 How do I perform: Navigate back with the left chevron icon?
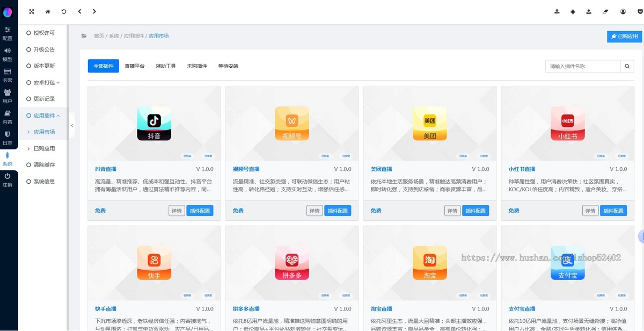pos(79,11)
